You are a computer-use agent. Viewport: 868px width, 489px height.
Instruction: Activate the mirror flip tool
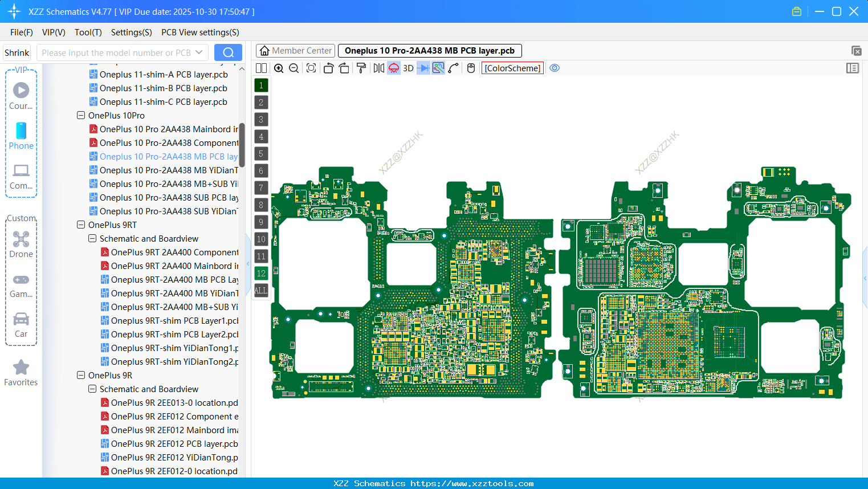[x=377, y=68]
